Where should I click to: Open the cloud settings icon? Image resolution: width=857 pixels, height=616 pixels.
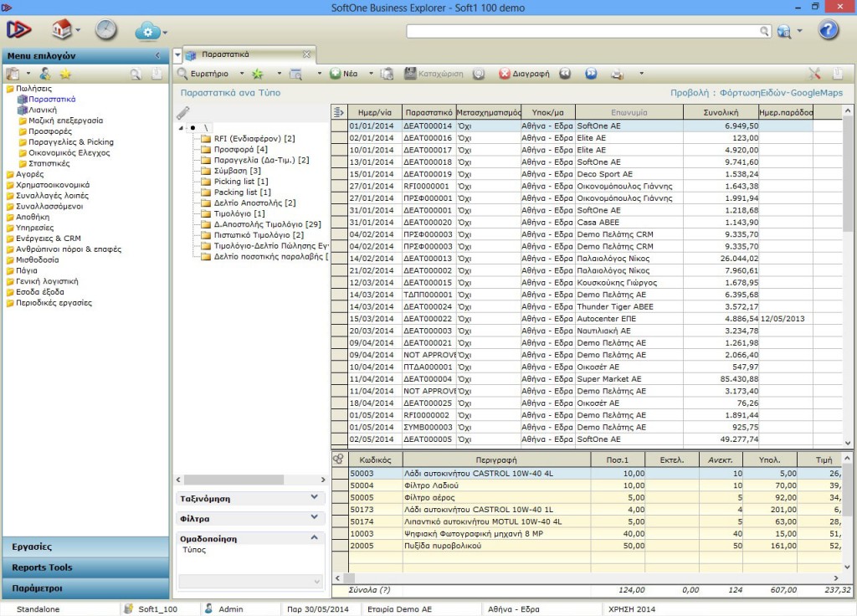(147, 31)
